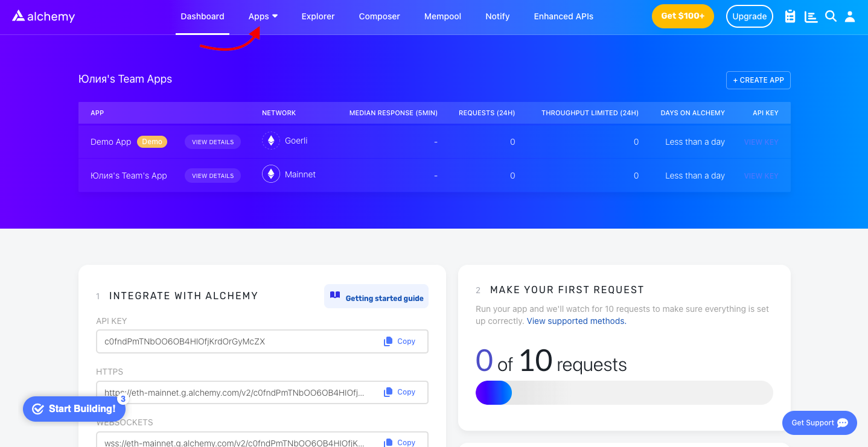Click the API KEY input field

(x=262, y=341)
